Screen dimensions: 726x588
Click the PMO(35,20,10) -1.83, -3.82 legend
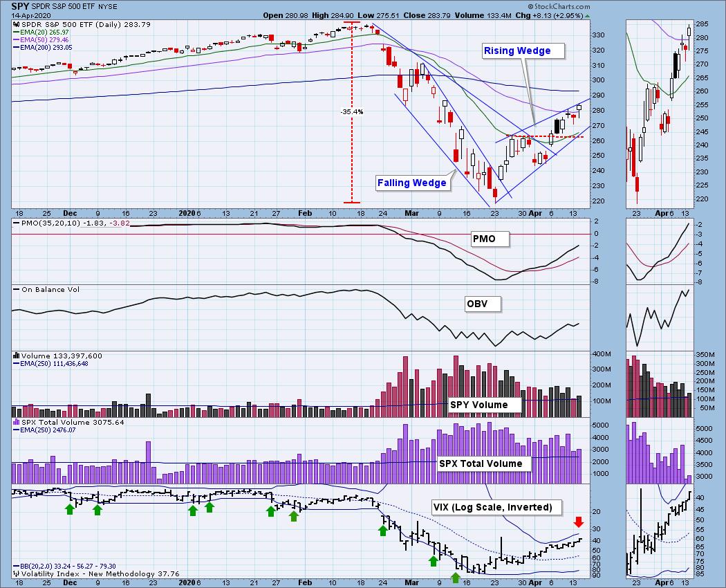coord(72,223)
